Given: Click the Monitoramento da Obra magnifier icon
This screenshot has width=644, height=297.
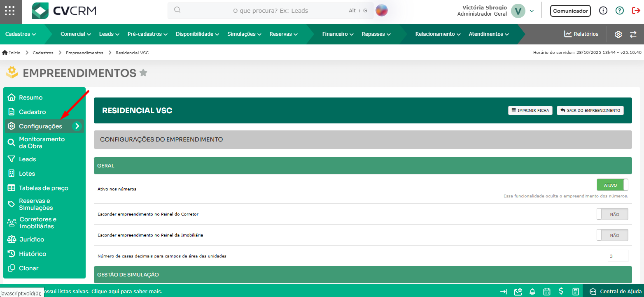Looking at the screenshot, I should point(12,143).
